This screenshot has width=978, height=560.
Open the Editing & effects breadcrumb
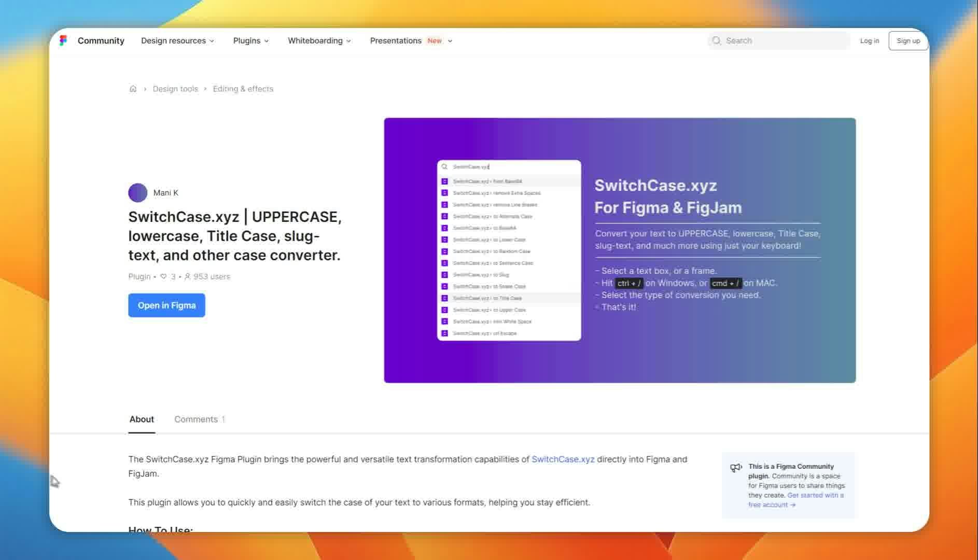243,89
